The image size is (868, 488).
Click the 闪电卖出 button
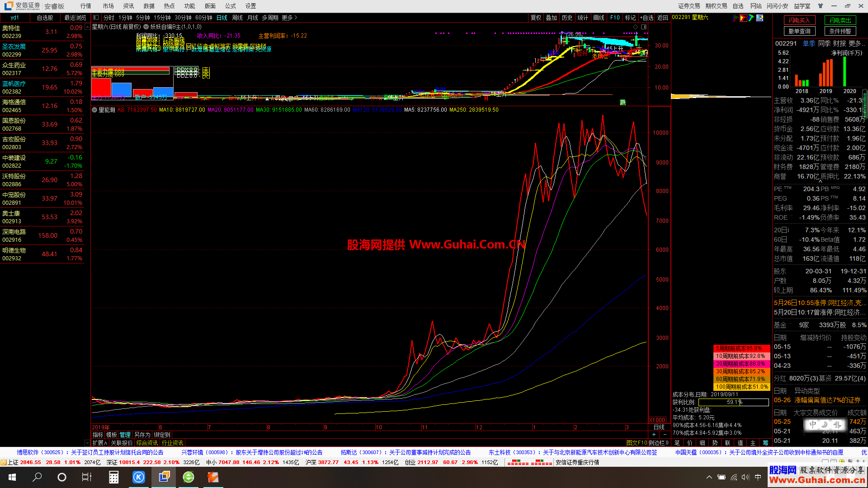point(840,20)
